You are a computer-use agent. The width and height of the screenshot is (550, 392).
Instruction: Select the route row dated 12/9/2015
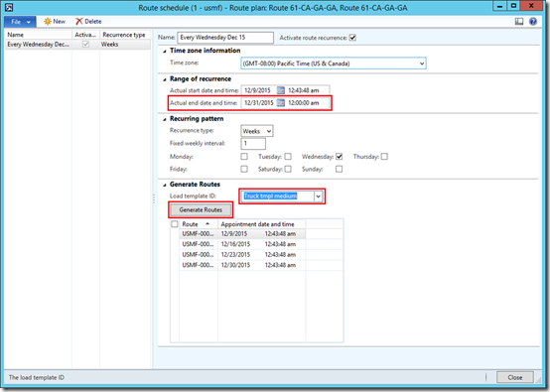click(242, 234)
